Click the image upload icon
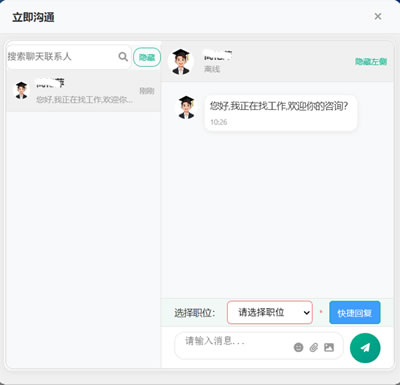The width and height of the screenshot is (400, 385). click(329, 347)
